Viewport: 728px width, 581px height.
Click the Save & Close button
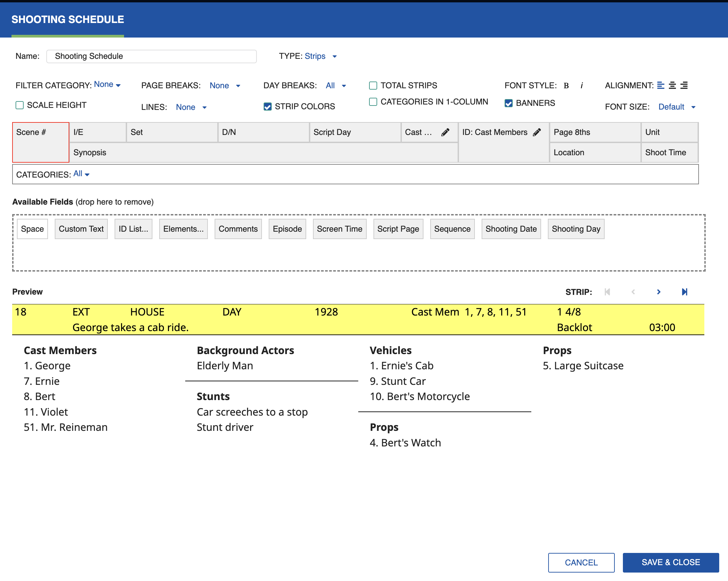(x=671, y=562)
